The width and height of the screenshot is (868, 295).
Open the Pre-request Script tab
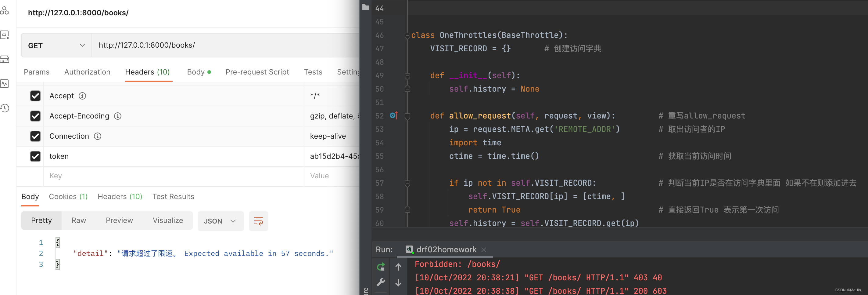(x=257, y=72)
